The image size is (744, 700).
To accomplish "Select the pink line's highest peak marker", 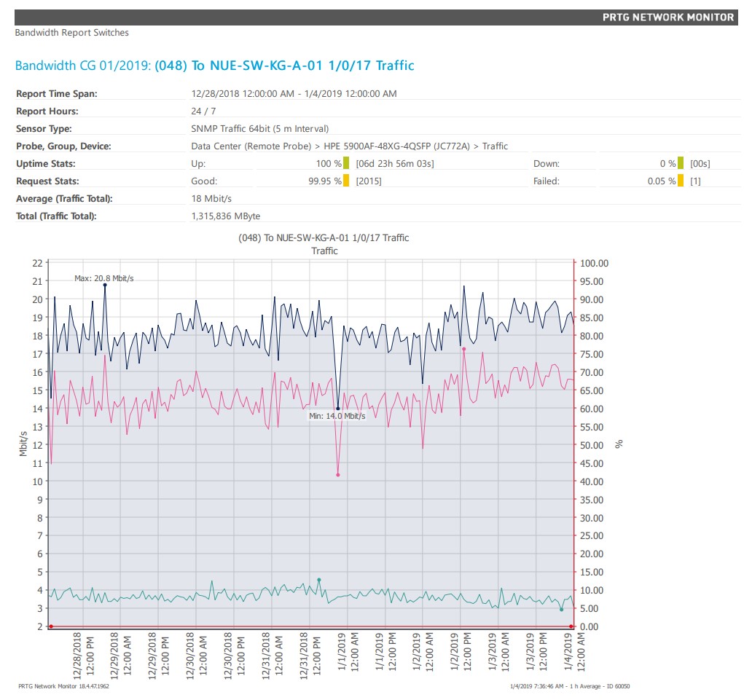I will pyautogui.click(x=463, y=349).
